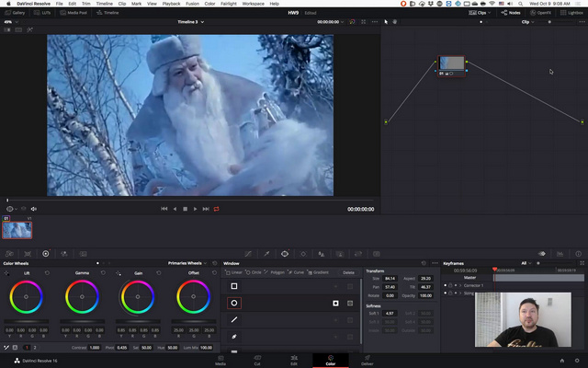Switch to the Deliver page tab
The height and width of the screenshot is (368, 588).
pos(367,360)
